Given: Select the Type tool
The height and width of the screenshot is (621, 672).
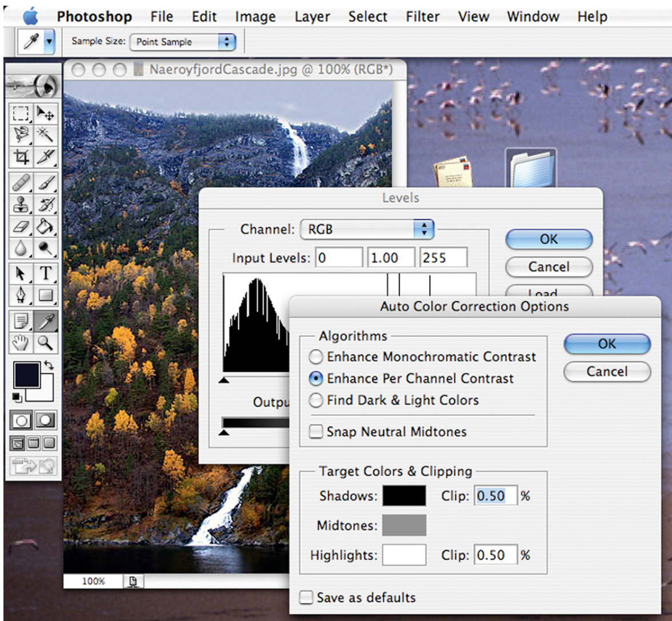Looking at the screenshot, I should point(45,273).
